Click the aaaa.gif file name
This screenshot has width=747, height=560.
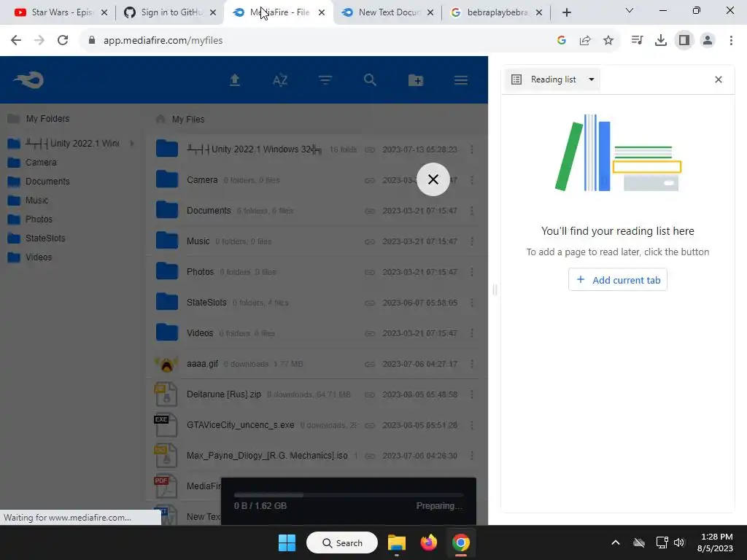[202, 364]
